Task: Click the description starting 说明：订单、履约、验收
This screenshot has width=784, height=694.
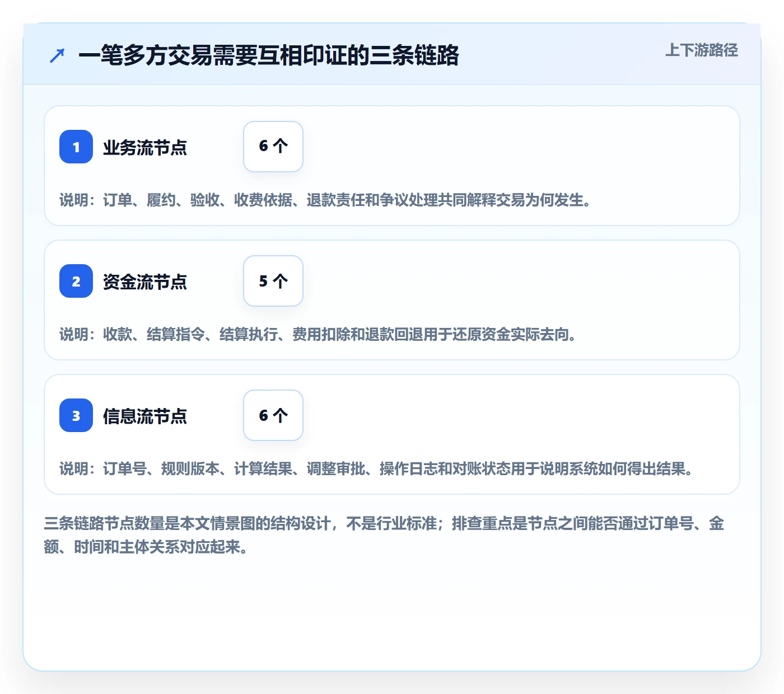Action: (326, 200)
